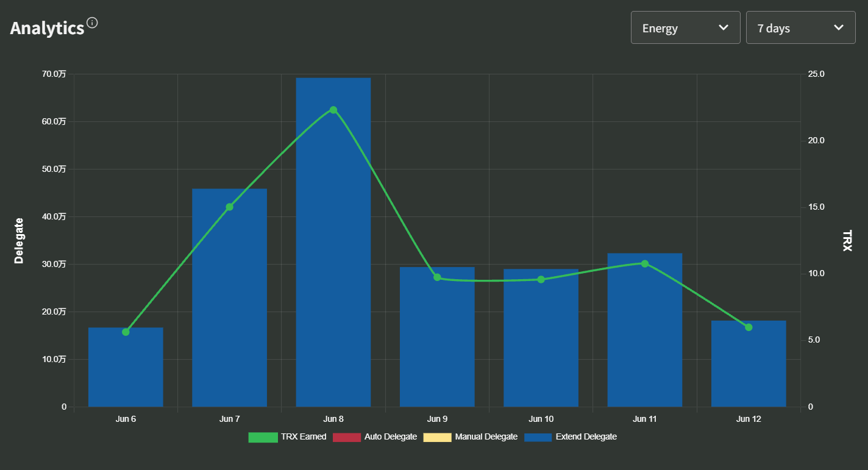Click the Jun 11 blue bar
This screenshot has width=868, height=470.
(x=645, y=330)
